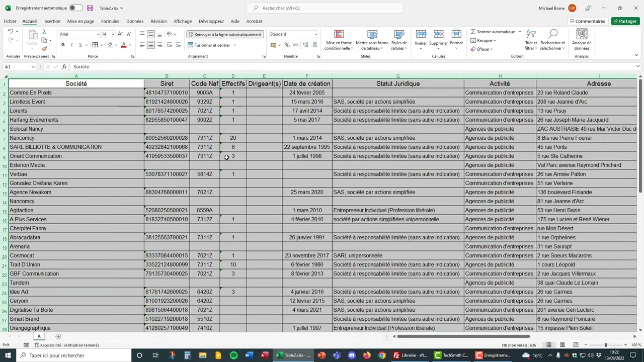Switch to the Mise en page tab
The height and width of the screenshot is (362, 644).
pyautogui.click(x=80, y=21)
